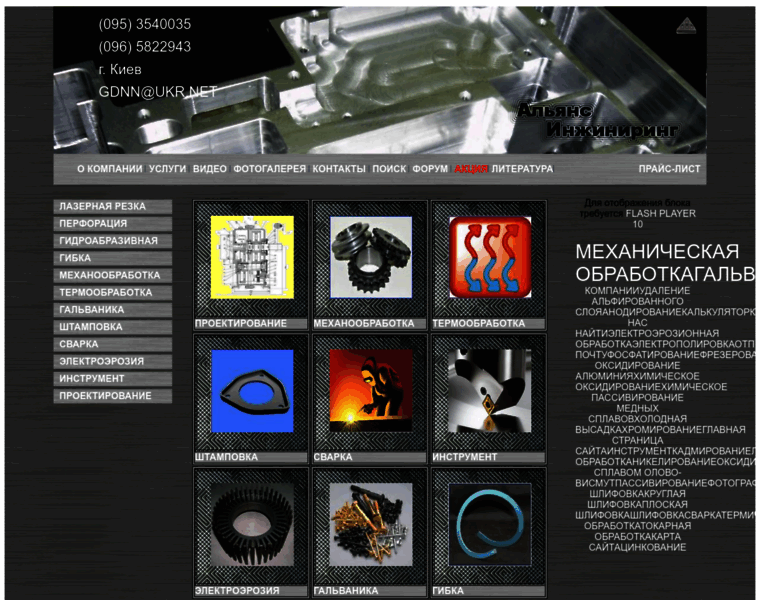This screenshot has width=760, height=600.
Task: Open the red Акция menu link
Action: pyautogui.click(x=471, y=169)
